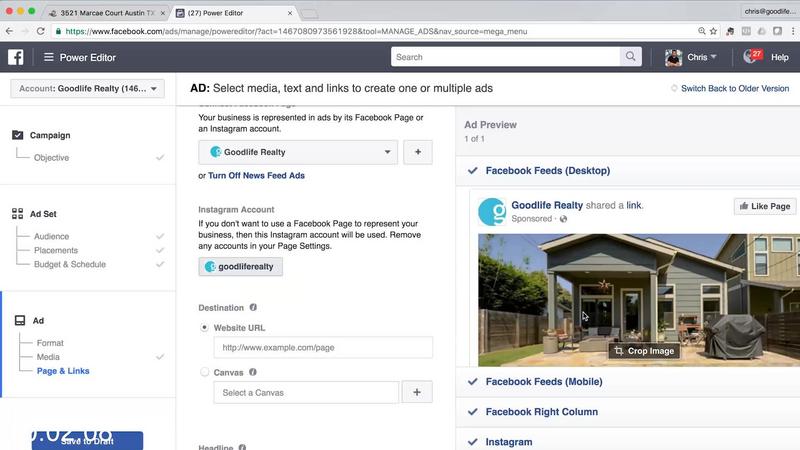This screenshot has width=800, height=450.
Task: Bookmark page with star icon
Action: 713,31
